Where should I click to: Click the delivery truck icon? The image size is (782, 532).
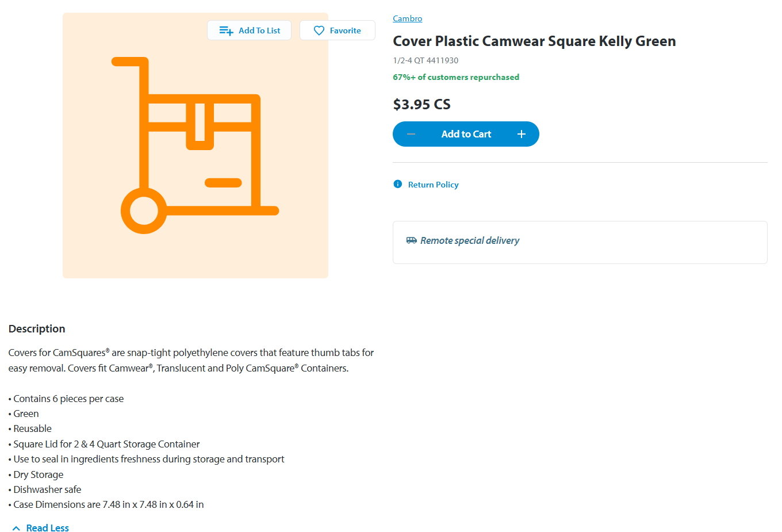[x=412, y=240]
